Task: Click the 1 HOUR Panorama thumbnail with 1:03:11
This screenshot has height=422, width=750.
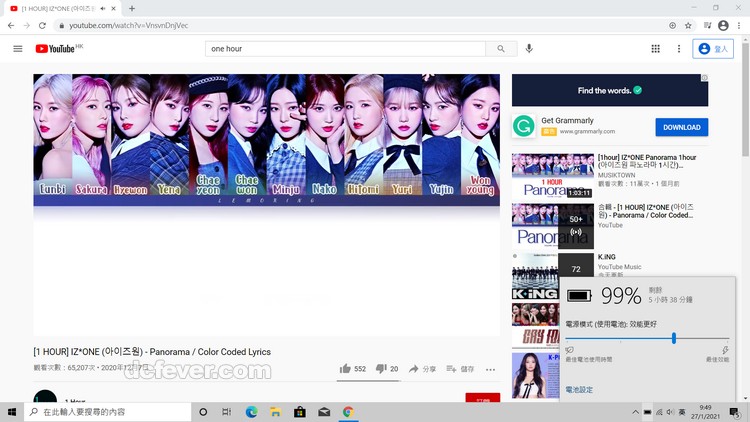Action: [x=553, y=176]
